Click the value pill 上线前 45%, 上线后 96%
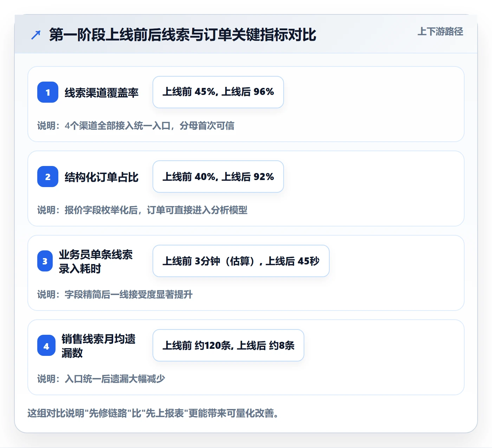The height and width of the screenshot is (448, 492). click(218, 92)
